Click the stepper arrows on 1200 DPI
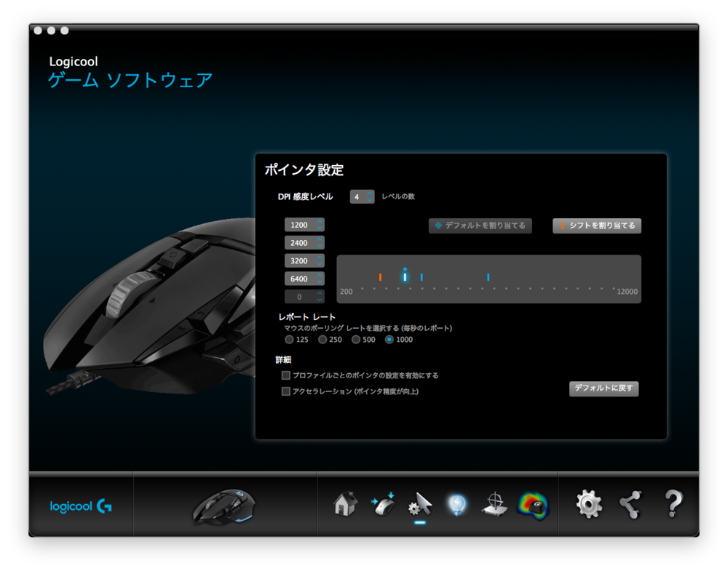The width and height of the screenshot is (728, 571). [x=320, y=225]
